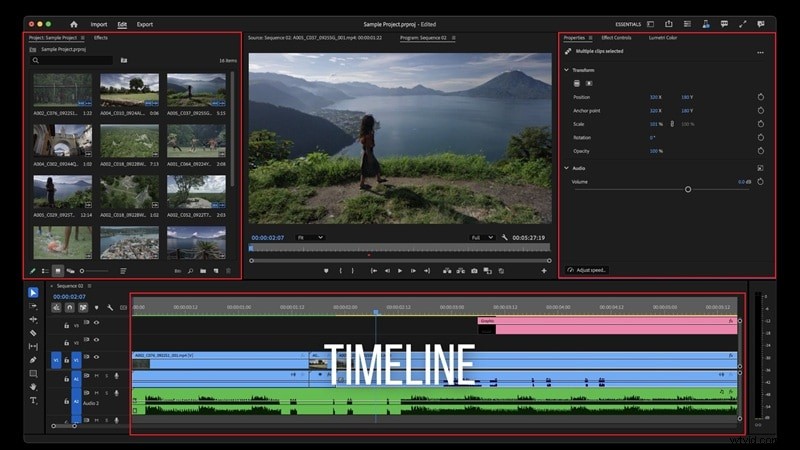The width and height of the screenshot is (800, 450).
Task: Open New Bin folder icon in Project panel
Action: click(x=203, y=271)
